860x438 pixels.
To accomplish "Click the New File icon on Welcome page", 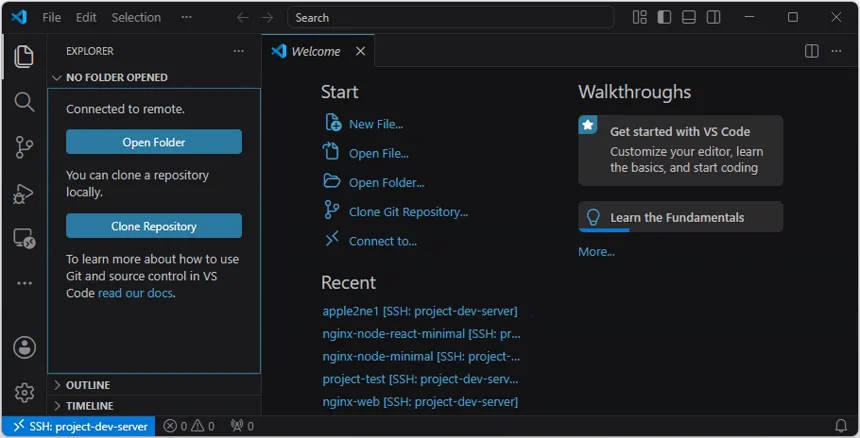I will pyautogui.click(x=332, y=122).
